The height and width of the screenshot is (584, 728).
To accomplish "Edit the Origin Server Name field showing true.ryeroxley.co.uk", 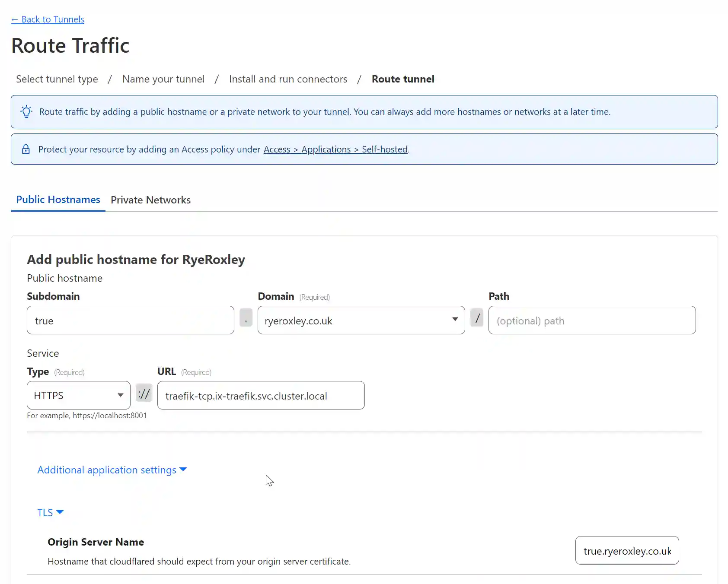I will click(x=626, y=550).
